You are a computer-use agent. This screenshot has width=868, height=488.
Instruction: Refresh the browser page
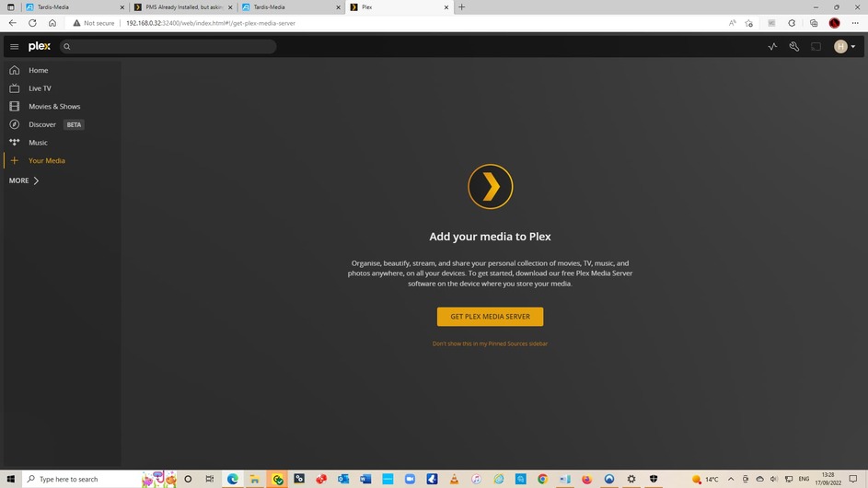click(x=32, y=23)
